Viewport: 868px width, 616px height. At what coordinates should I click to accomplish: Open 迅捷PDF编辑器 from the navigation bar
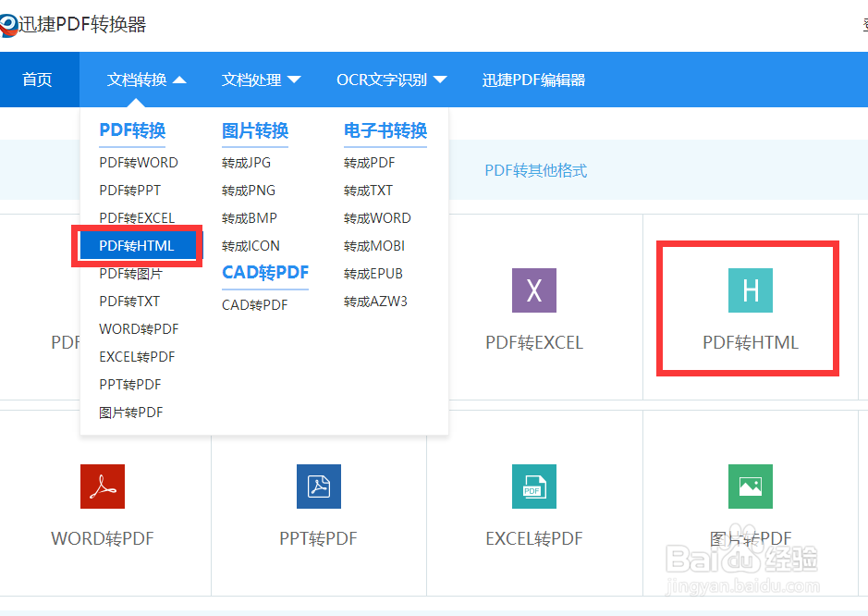532,80
